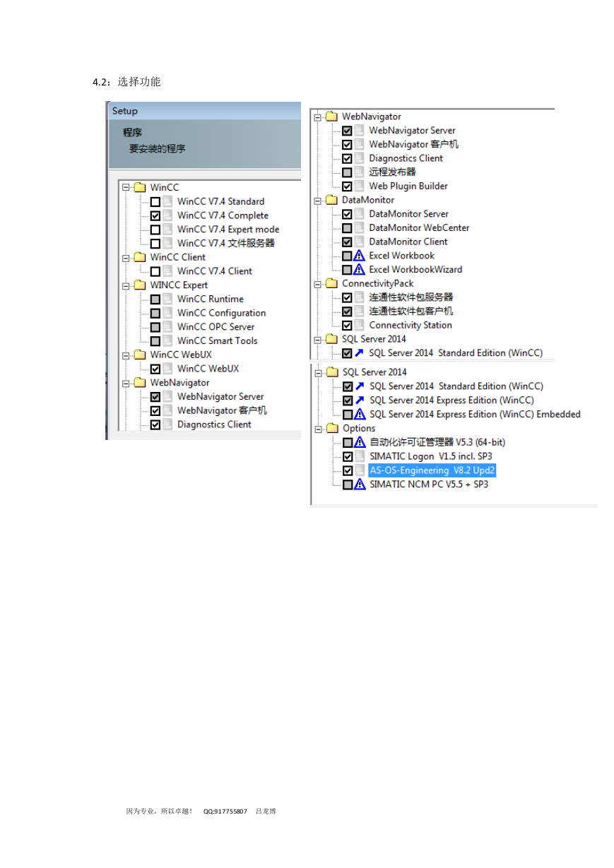Click the ConnectivityPack folder icon
The image size is (614, 868).
pos(331,283)
